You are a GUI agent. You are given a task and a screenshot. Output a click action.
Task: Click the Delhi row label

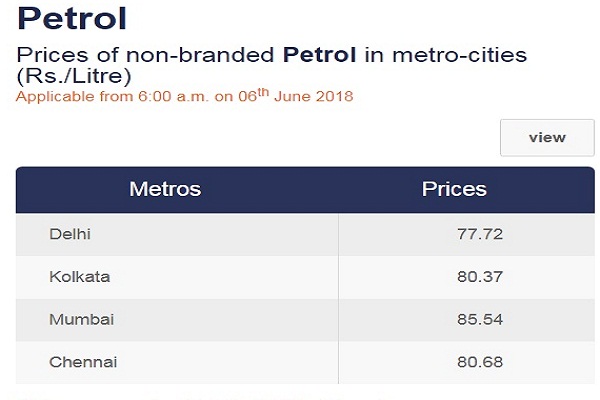point(70,234)
